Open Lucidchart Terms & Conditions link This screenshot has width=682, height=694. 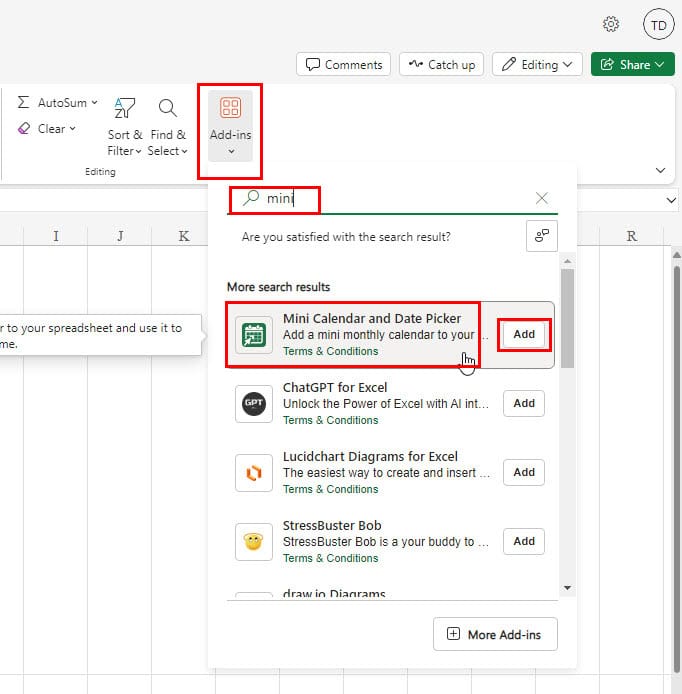[331, 490]
